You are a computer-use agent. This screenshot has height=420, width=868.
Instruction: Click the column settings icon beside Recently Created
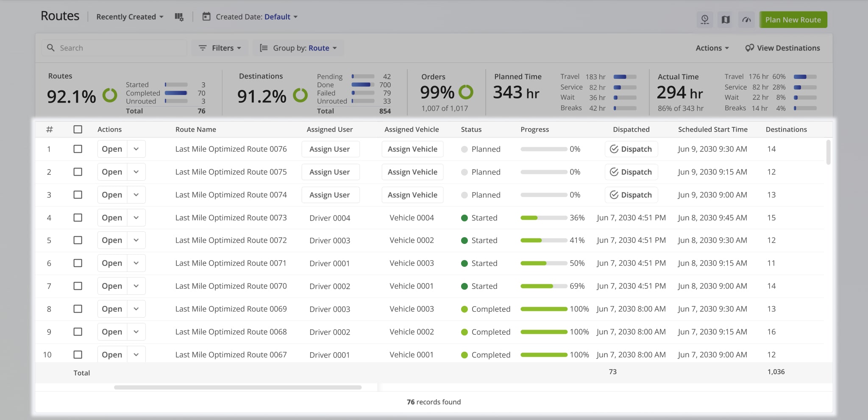click(x=179, y=17)
